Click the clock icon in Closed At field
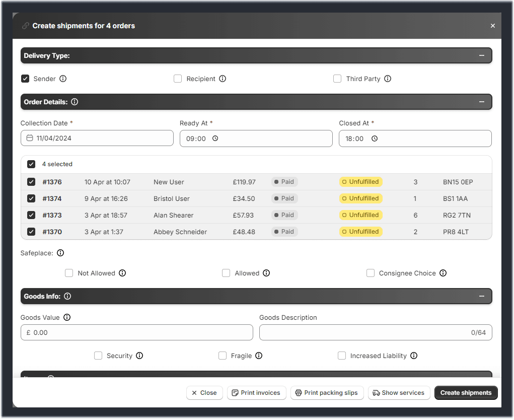Viewport: 514px width, 420px height. [375, 138]
